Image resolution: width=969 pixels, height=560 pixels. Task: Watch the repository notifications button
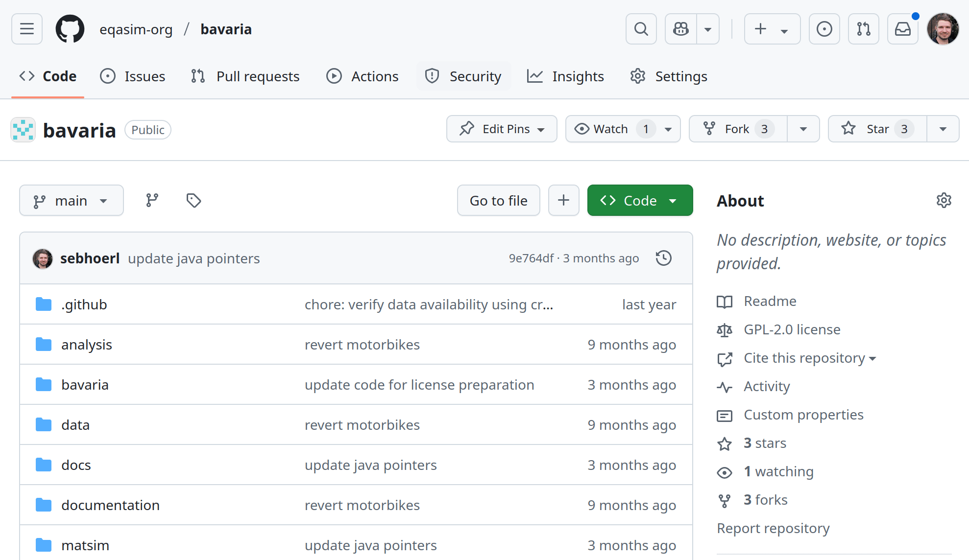coord(610,129)
